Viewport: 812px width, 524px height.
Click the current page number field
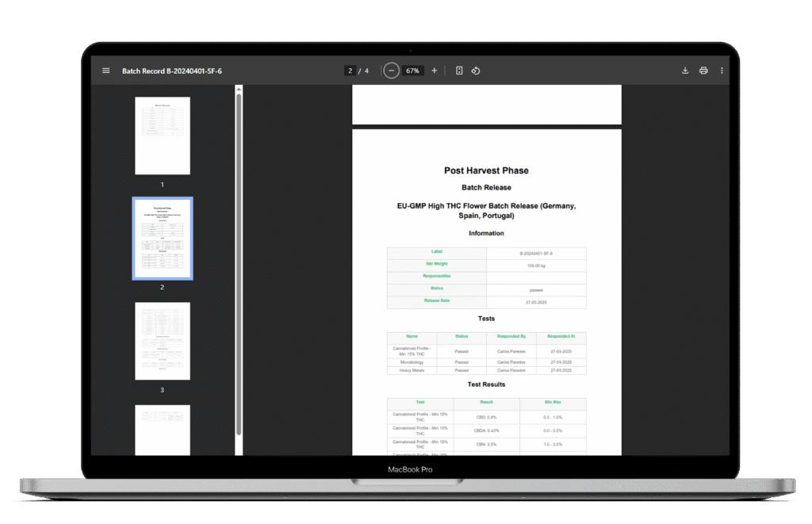point(350,71)
